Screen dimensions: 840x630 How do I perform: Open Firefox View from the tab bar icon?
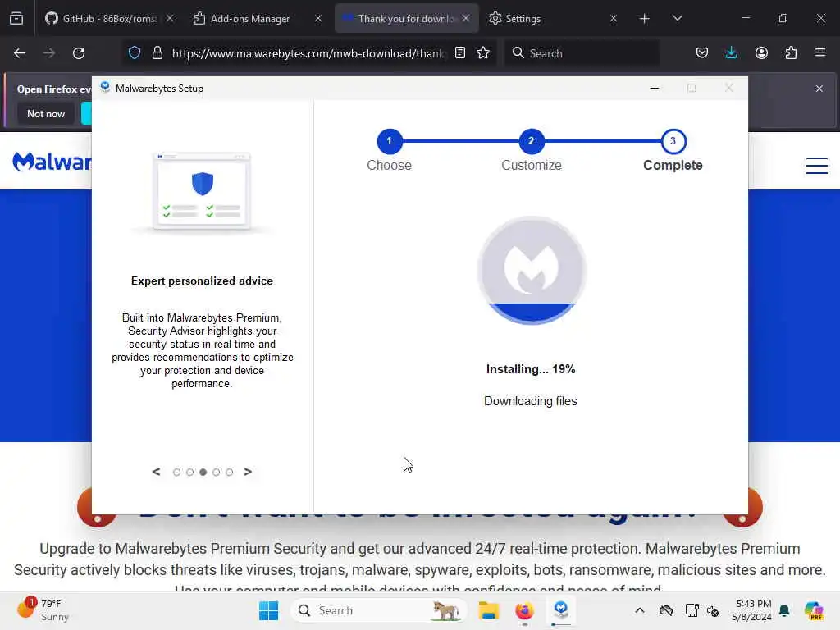coord(16,18)
